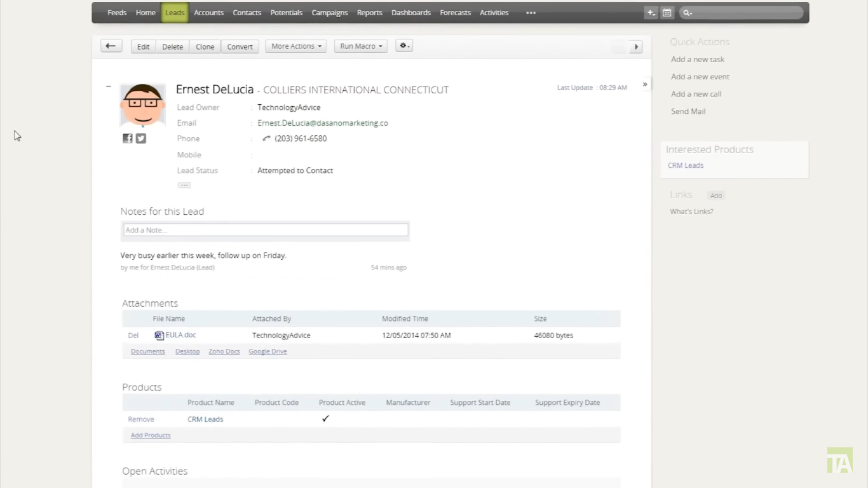Click the Delete button
This screenshot has height=488, width=868.
click(x=172, y=46)
